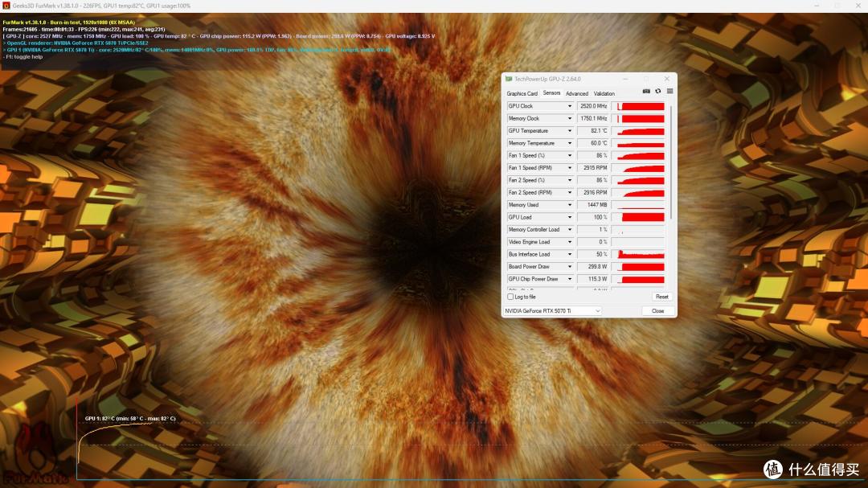Image resolution: width=868 pixels, height=488 pixels.
Task: Open the Memory Controller Load dropdown
Action: (570, 229)
